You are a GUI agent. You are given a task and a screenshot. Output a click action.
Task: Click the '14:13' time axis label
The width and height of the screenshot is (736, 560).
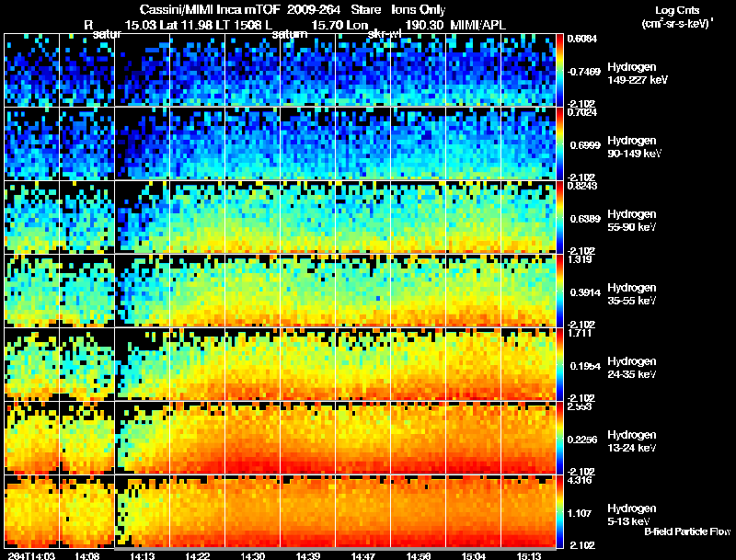coord(143,555)
